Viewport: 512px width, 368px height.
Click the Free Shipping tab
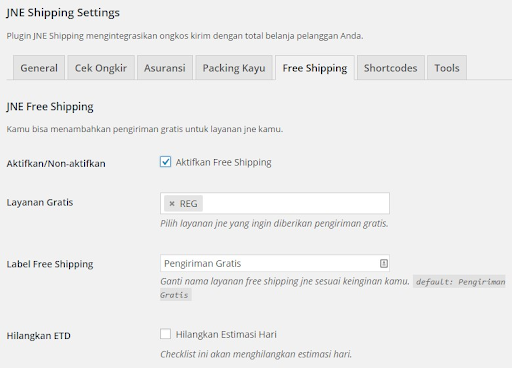(315, 68)
